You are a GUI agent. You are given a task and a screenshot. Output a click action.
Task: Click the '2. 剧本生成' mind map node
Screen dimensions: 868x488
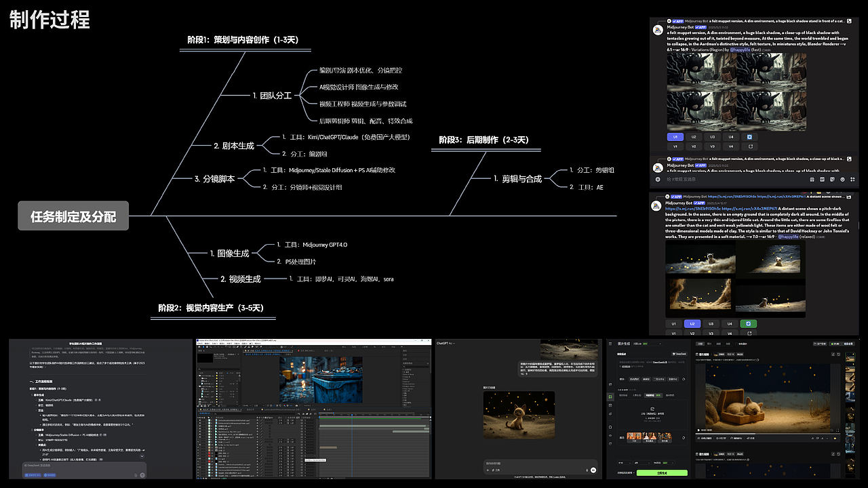pyautogui.click(x=233, y=146)
